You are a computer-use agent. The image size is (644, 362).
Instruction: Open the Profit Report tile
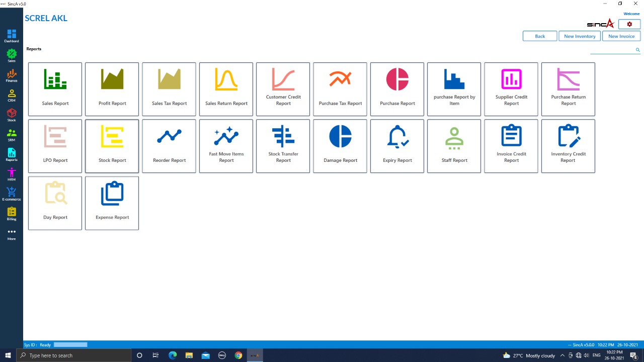[x=112, y=89]
